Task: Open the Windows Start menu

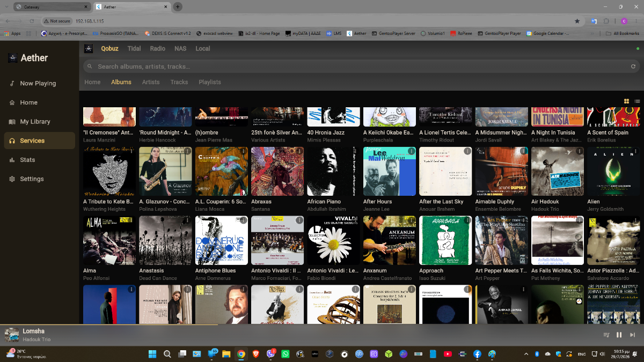Action: (152, 354)
